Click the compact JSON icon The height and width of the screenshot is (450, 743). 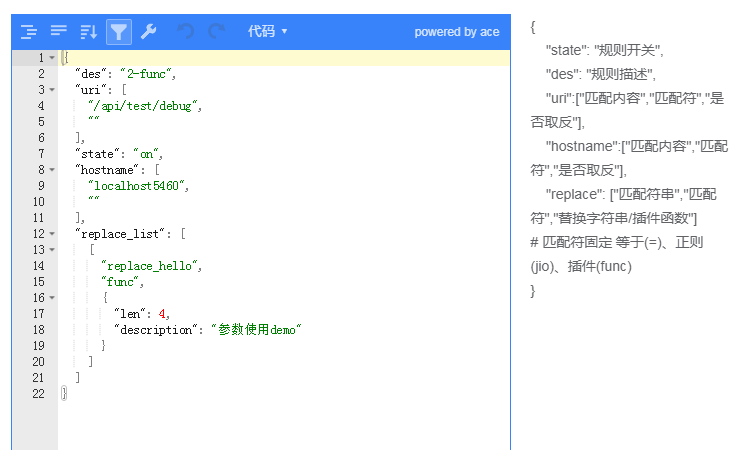(59, 31)
